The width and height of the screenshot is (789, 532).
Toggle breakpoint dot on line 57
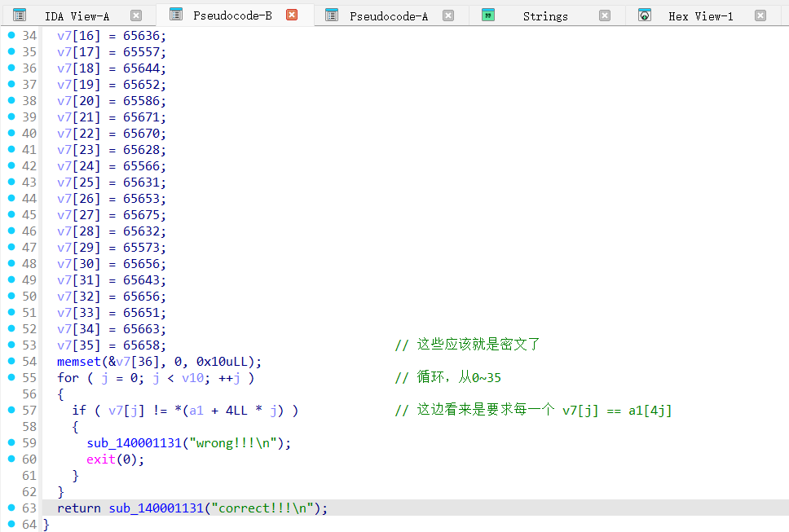(x=11, y=410)
